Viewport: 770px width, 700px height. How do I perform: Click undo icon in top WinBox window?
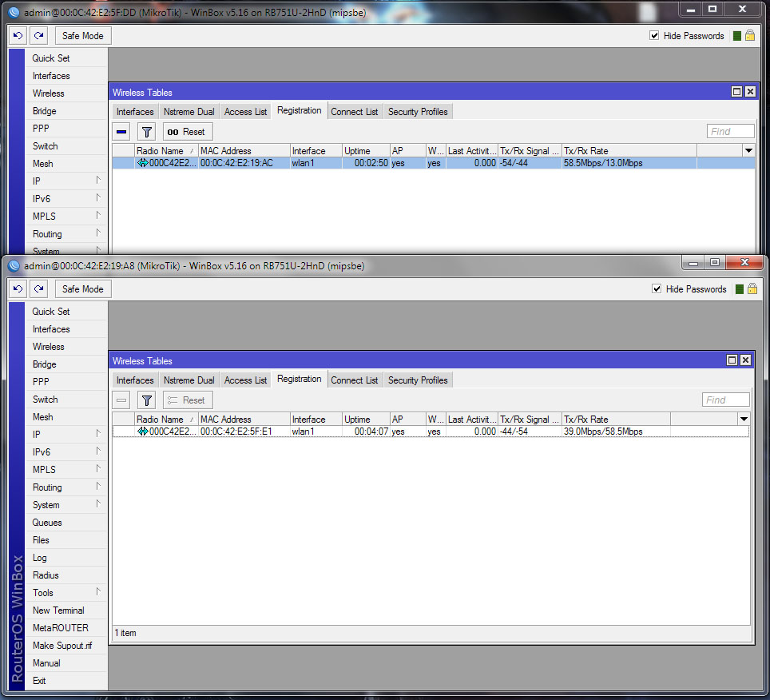(x=18, y=35)
